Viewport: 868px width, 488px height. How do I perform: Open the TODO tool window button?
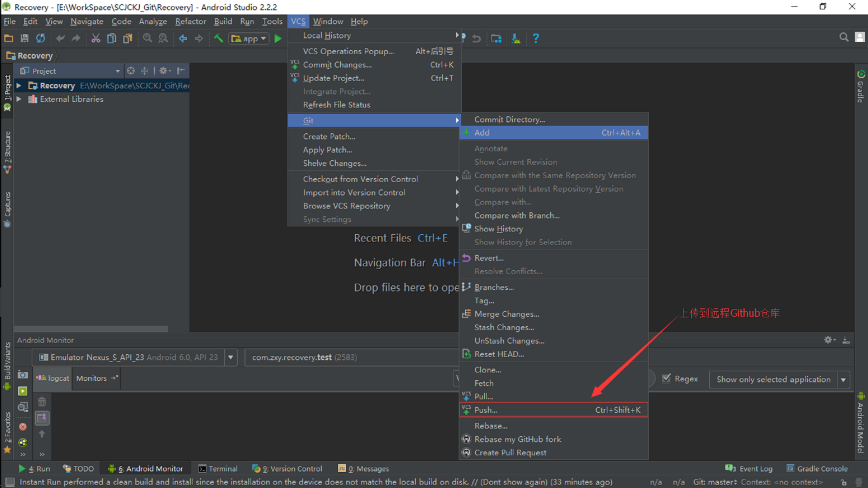pos(78,469)
